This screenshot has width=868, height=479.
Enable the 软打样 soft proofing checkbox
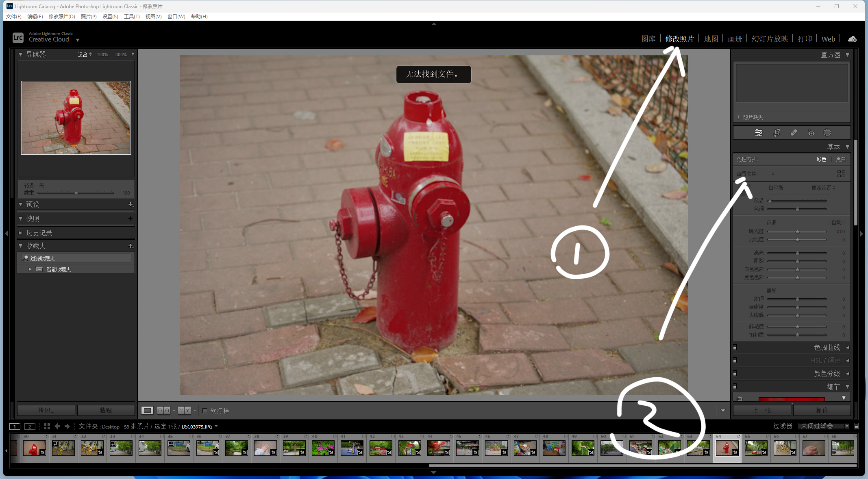tap(205, 410)
